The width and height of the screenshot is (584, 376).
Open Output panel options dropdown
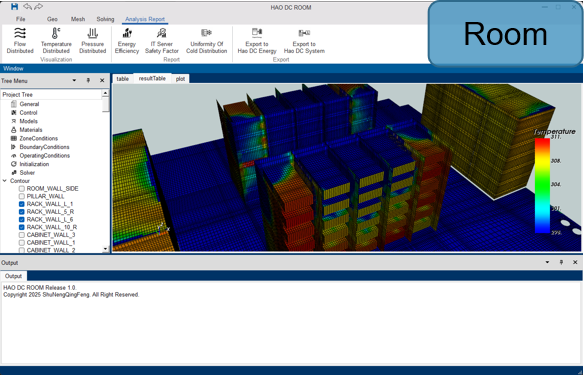547,262
